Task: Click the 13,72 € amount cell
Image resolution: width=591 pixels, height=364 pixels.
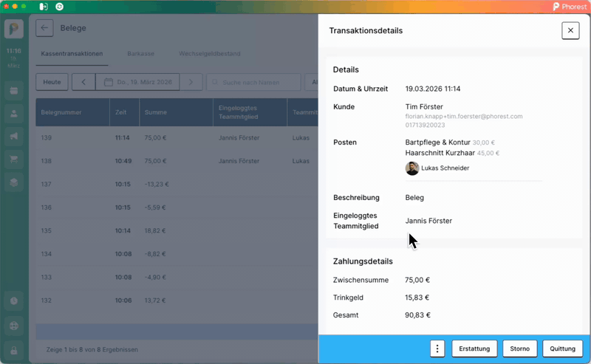Action: tap(155, 301)
